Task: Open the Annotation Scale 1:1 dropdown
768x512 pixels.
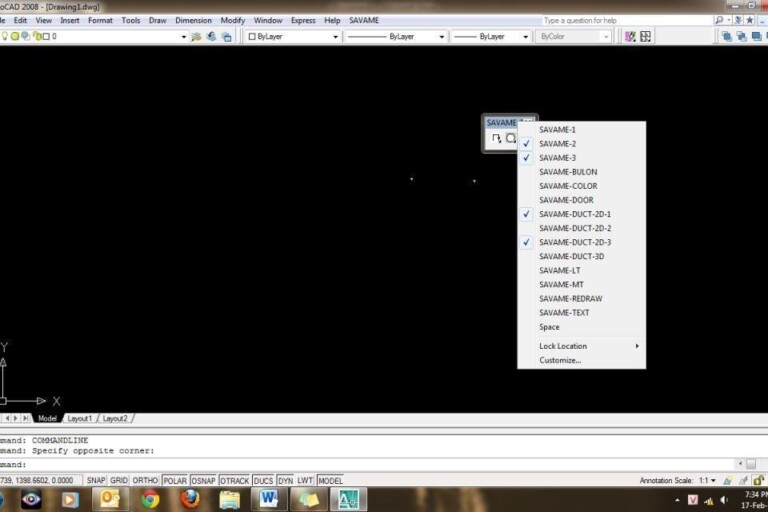Action: pyautogui.click(x=707, y=481)
